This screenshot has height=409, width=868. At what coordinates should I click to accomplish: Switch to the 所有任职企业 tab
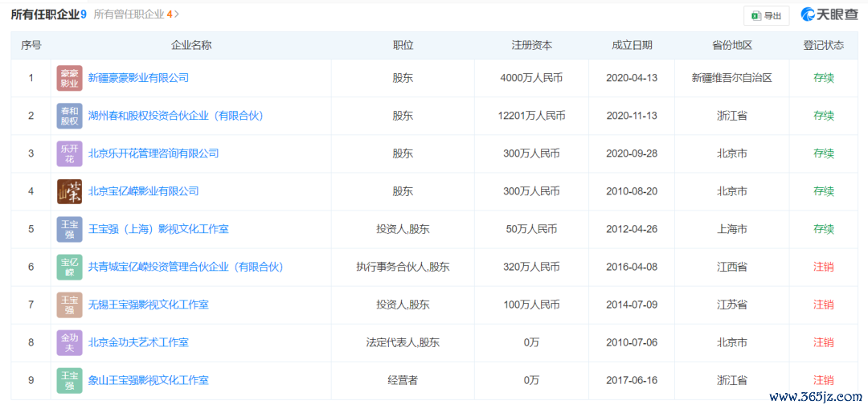click(x=49, y=14)
